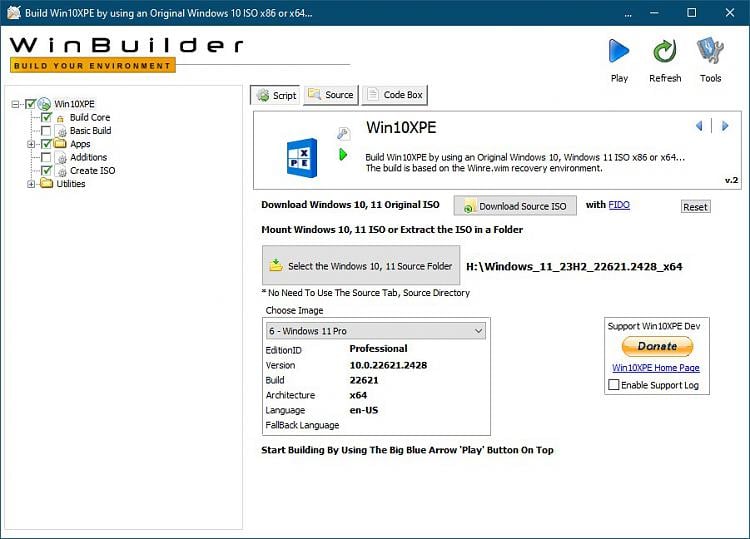Uncheck the Create ISO checkbox

[x=46, y=170]
